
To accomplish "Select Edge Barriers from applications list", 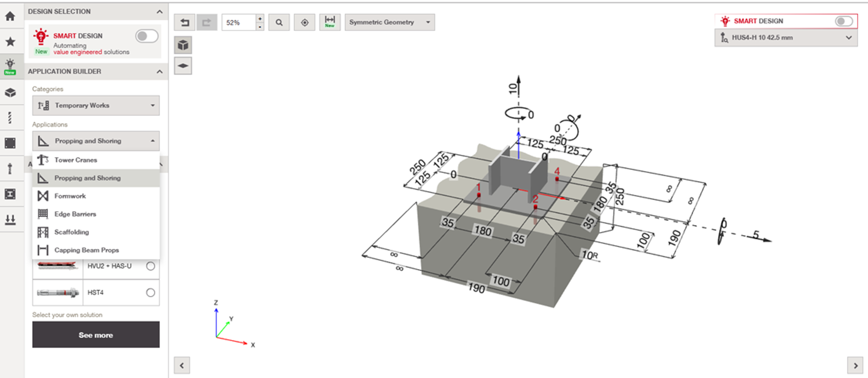I will tap(96, 214).
